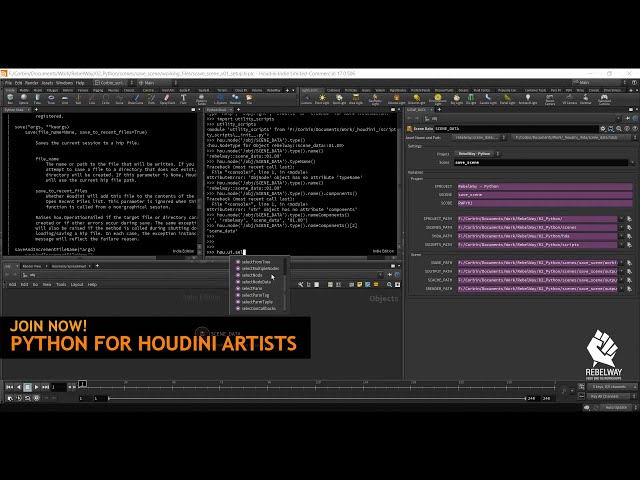Click the current frame marker on timeline
This screenshot has width=640, height=480.
[x=82, y=384]
